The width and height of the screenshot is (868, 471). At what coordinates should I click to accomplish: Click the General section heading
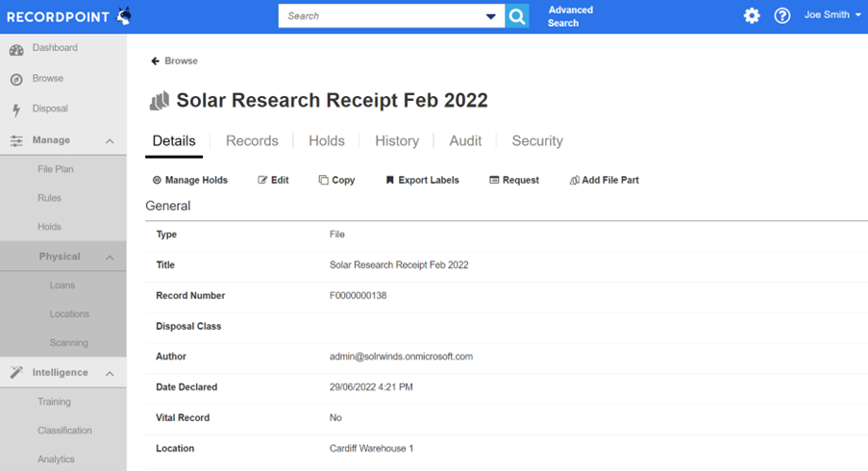point(167,206)
